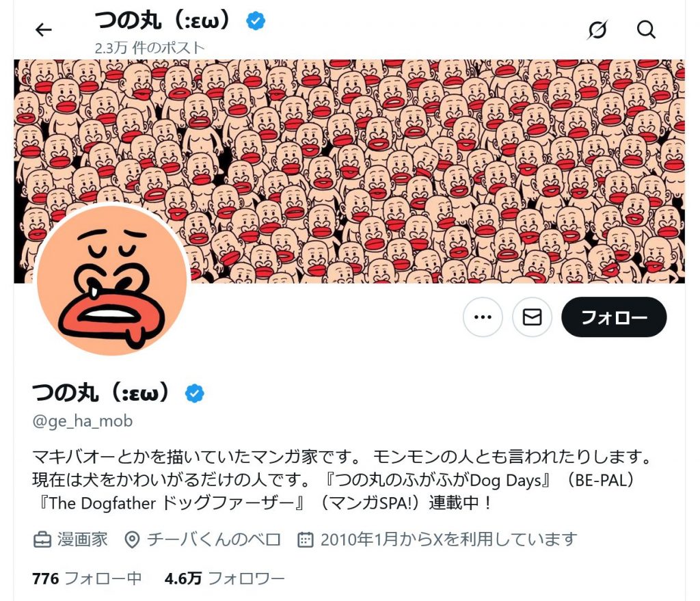Image resolution: width=700 pixels, height=601 pixels.
Task: Click verified badge in top header
Action: point(256,21)
